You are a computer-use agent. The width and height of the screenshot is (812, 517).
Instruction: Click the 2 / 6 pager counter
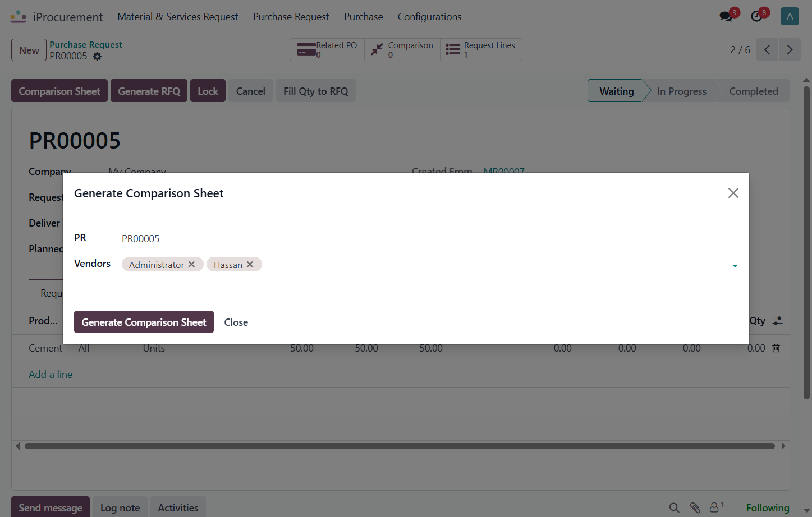(x=740, y=50)
